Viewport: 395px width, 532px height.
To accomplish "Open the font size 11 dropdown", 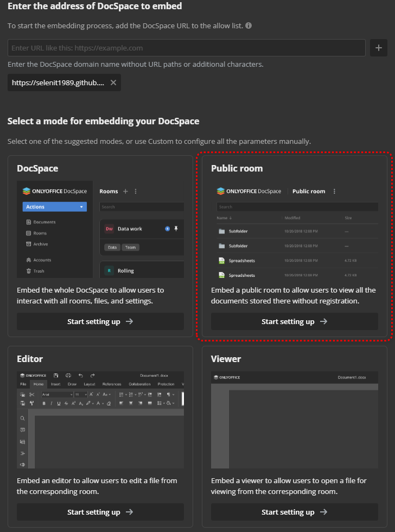I will (x=81, y=395).
